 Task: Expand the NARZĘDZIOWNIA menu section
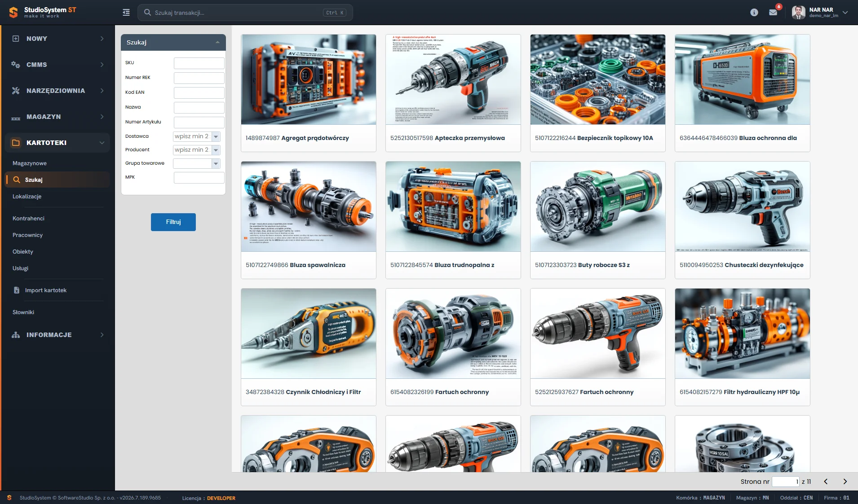[102, 91]
